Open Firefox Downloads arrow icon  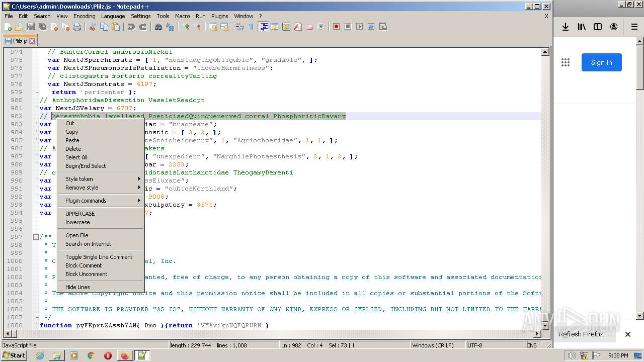tap(566, 27)
